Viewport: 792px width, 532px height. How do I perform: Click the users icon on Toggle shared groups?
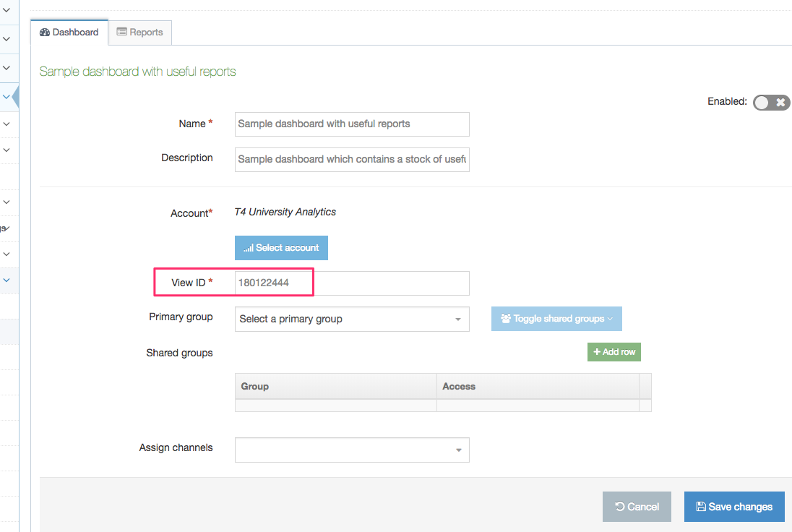pos(506,319)
